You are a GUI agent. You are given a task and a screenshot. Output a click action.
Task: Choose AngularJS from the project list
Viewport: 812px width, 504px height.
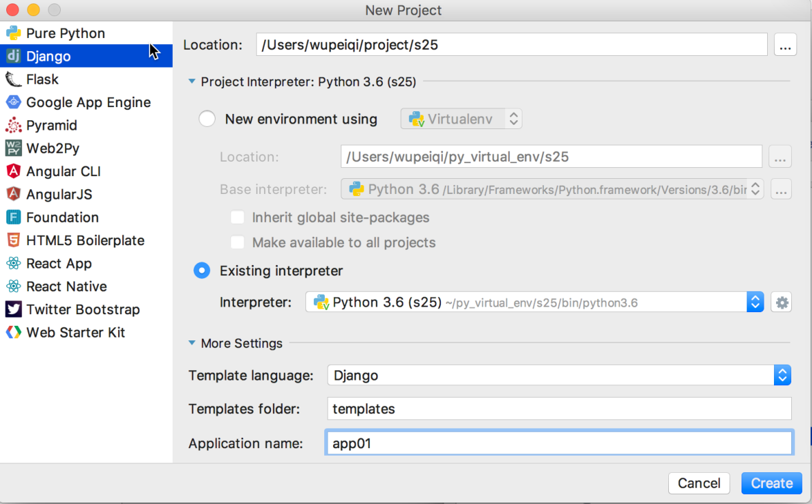(59, 195)
